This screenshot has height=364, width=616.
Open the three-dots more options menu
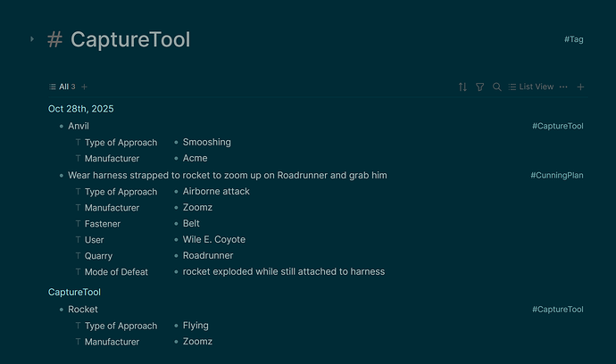(x=563, y=87)
